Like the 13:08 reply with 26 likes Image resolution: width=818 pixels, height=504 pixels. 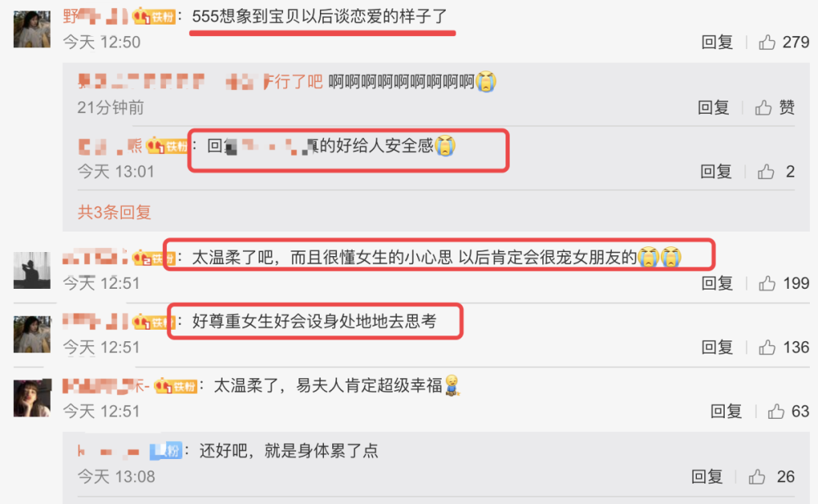pyautogui.click(x=757, y=476)
